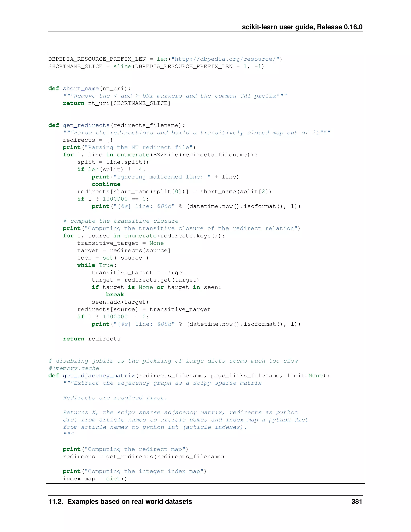Click the line defining DBPEDIA_RESOURCE_PREFIX_LEN
This screenshot has height=532, width=411.
(x=165, y=59)
